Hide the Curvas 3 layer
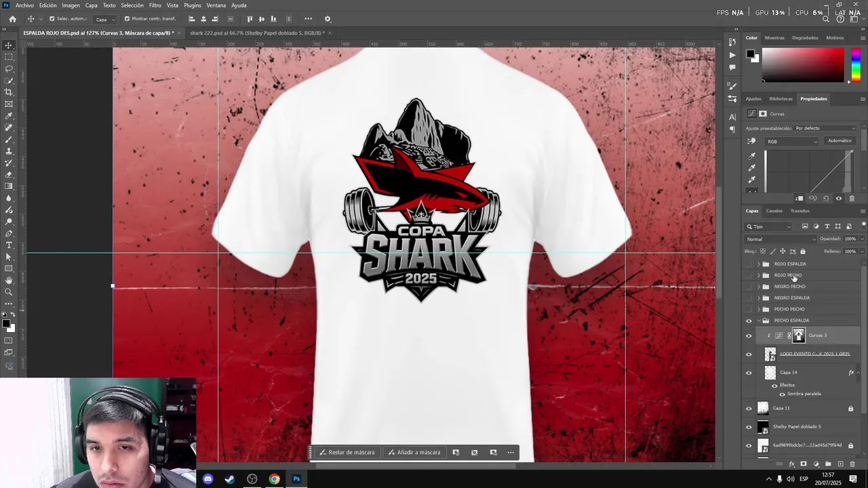868x488 pixels. (x=749, y=335)
